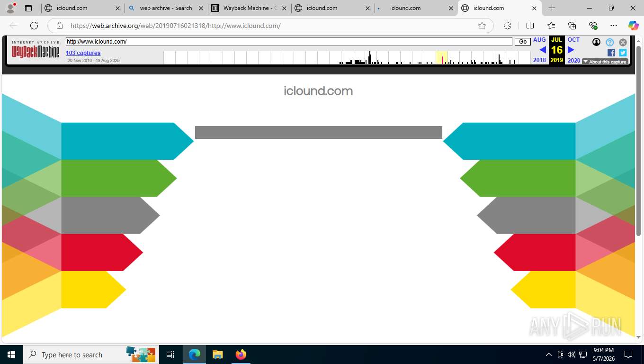Switch to web archive - Search tab
The height and width of the screenshot is (364, 644).
[166, 8]
